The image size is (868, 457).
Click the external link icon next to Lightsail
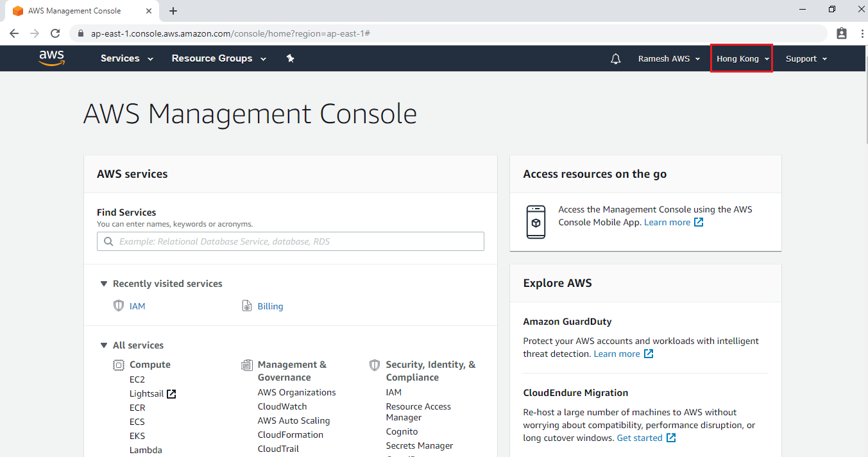pyautogui.click(x=171, y=394)
